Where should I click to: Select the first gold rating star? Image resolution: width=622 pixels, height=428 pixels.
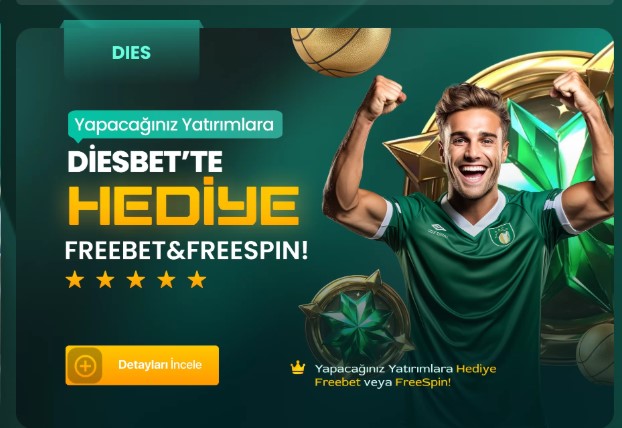click(75, 280)
